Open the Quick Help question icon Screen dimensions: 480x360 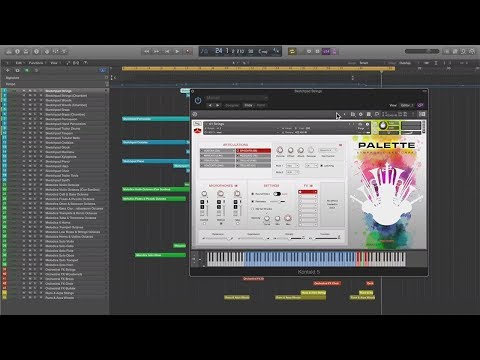(37, 52)
